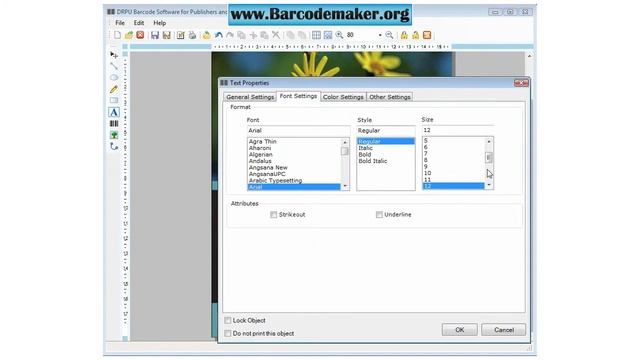The height and width of the screenshot is (360, 640).
Task: Enable the Underline checkbox
Action: [379, 215]
